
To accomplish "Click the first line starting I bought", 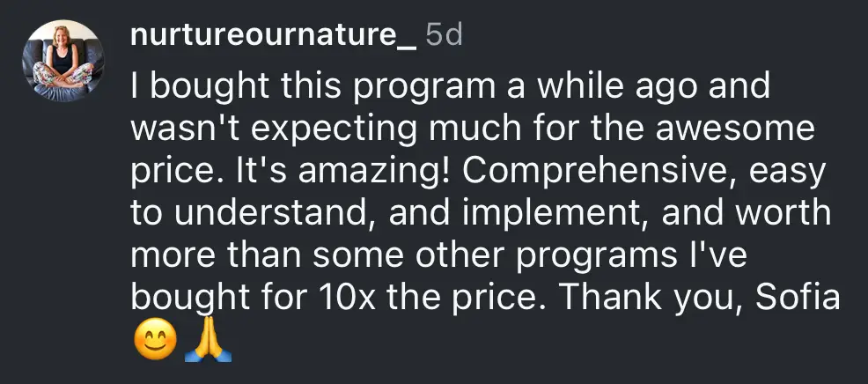I will 449,87.
